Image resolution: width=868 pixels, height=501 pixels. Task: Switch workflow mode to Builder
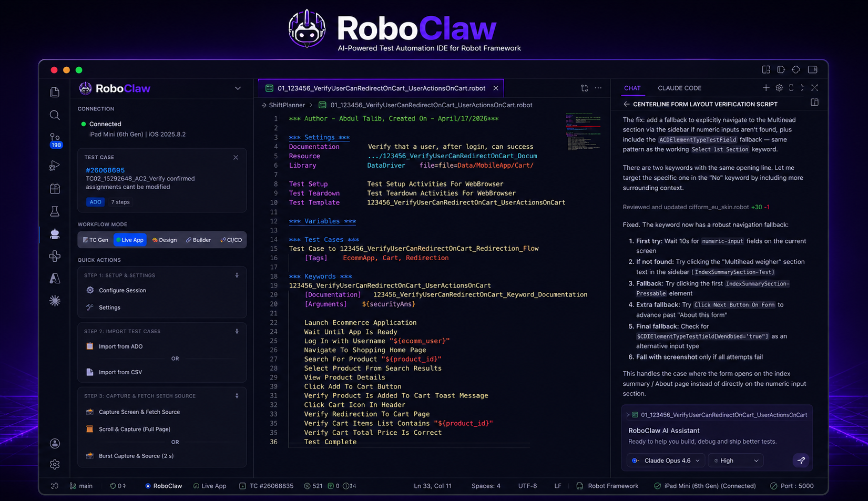point(198,240)
